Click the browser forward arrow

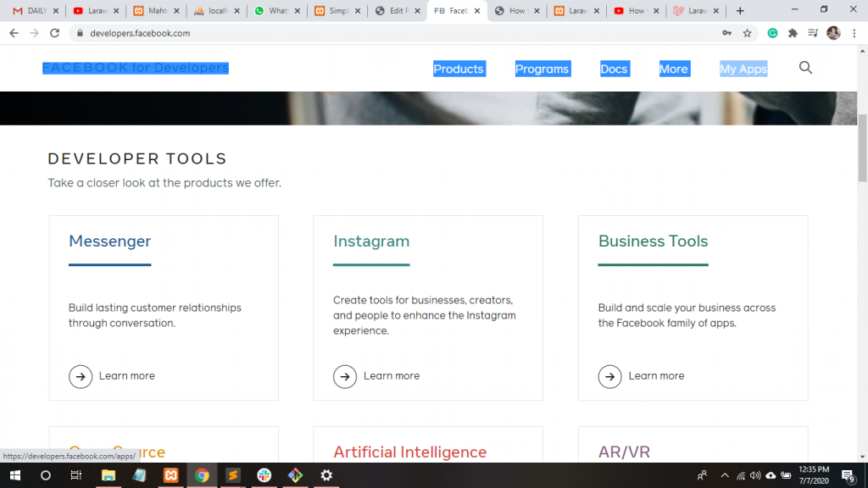34,33
